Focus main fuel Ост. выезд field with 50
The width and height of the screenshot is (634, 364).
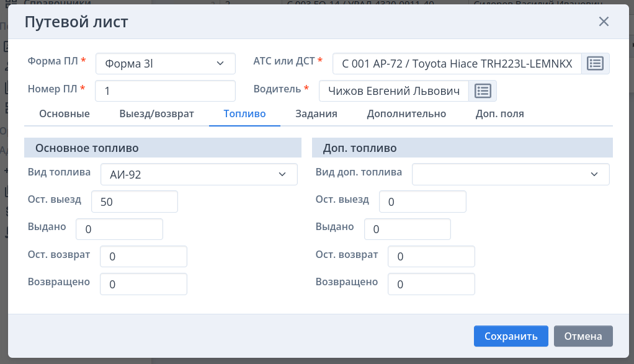click(134, 202)
